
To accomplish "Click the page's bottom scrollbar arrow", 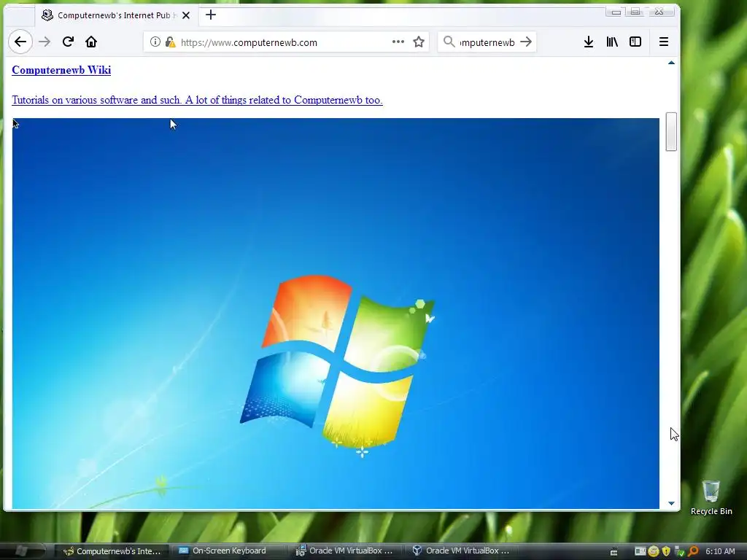I will [671, 503].
